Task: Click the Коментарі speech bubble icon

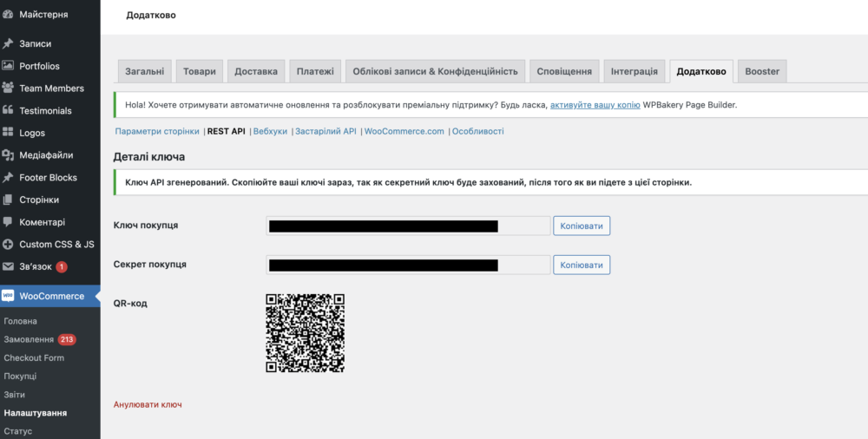Action: (8, 222)
